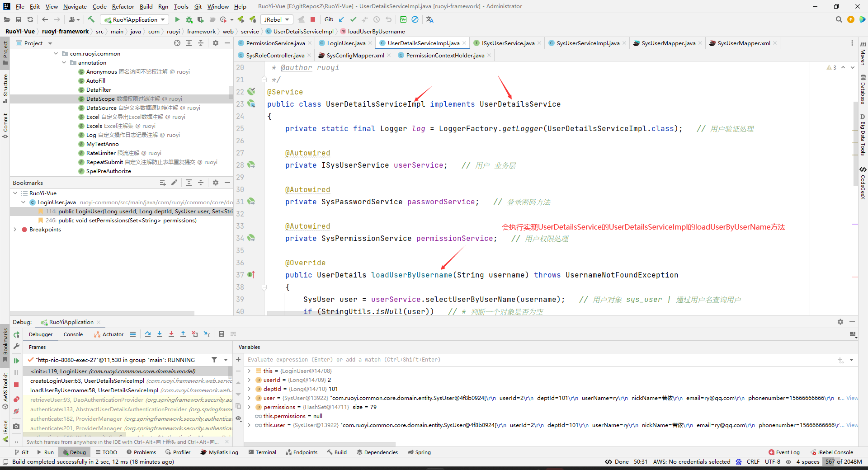The image size is (868, 470).
Task: Click memory indicator 567 of 2048M
Action: click(x=844, y=461)
